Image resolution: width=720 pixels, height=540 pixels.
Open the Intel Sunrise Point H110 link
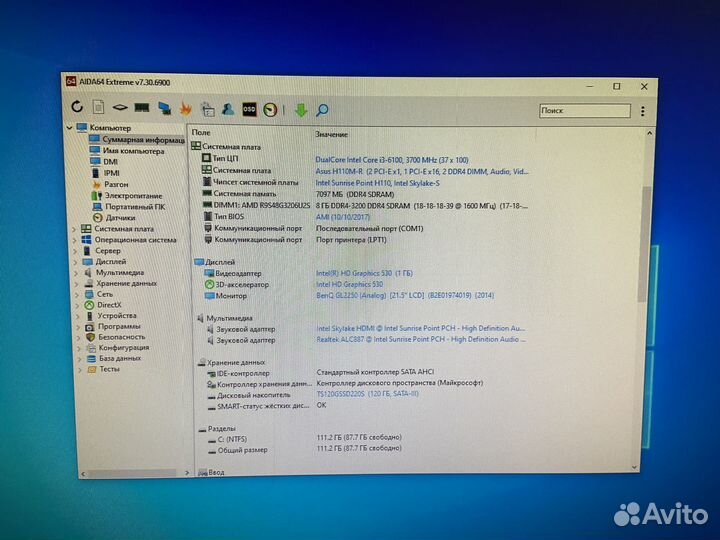tap(377, 183)
